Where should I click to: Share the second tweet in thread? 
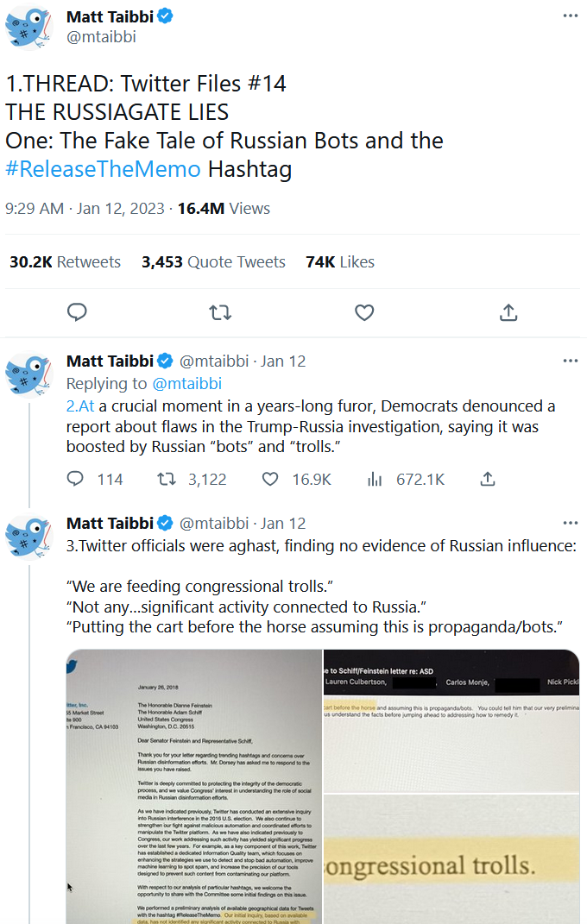487,479
